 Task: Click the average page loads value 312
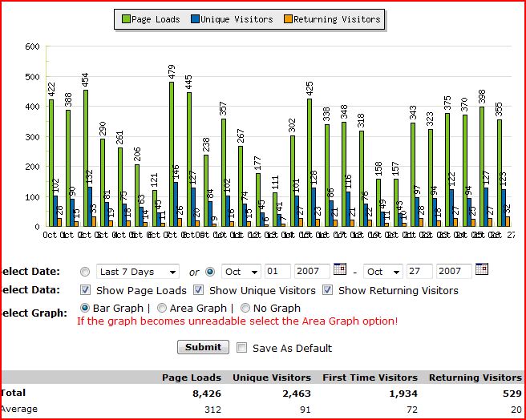tap(213, 410)
